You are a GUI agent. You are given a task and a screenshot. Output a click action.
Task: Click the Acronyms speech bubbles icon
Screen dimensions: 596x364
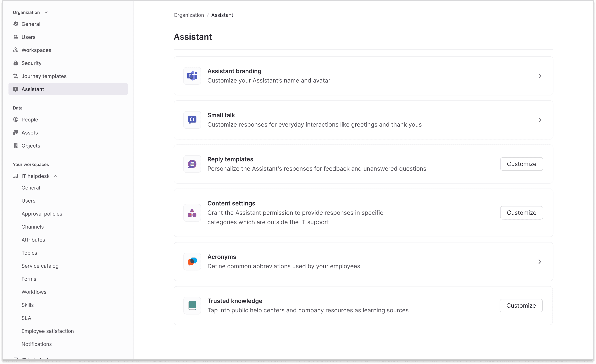coord(192,262)
